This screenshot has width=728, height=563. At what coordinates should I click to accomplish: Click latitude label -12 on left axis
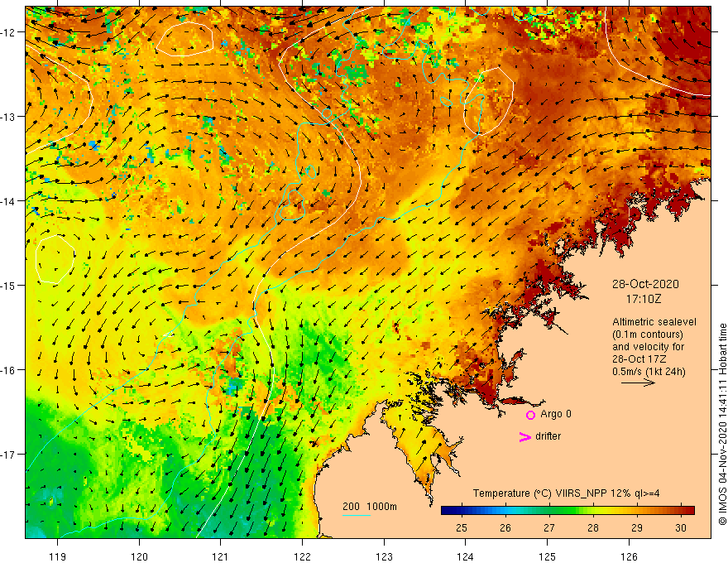(x=7, y=32)
